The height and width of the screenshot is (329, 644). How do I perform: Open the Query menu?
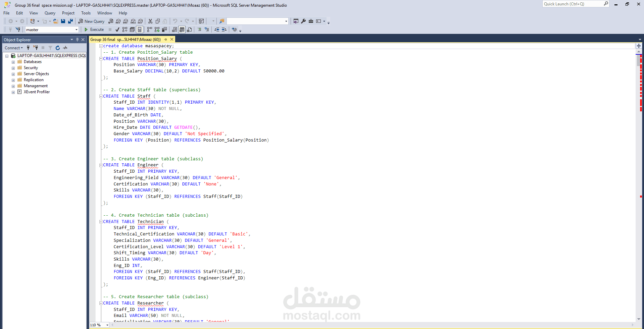50,13
